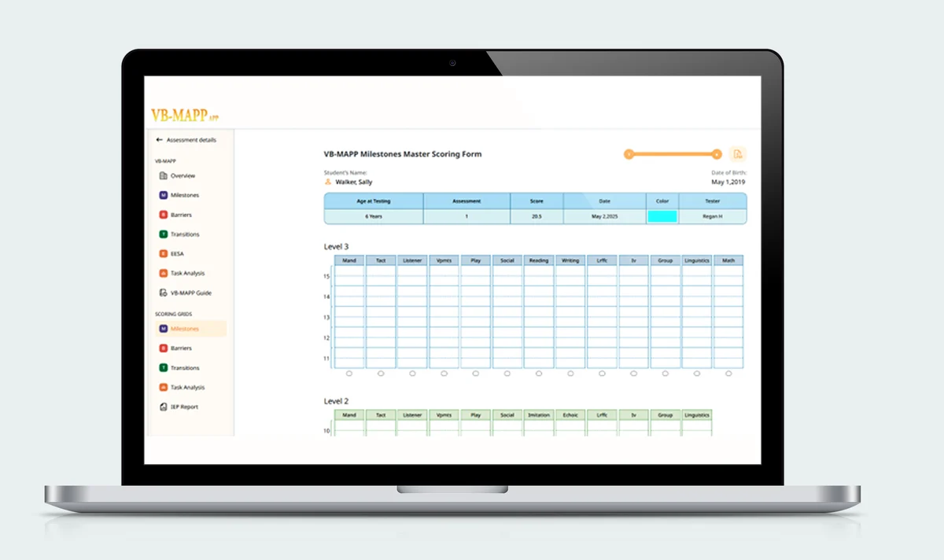Viewport: 944px width, 560px height.
Task: Click the cyan color swatch in Color column
Action: (x=662, y=216)
